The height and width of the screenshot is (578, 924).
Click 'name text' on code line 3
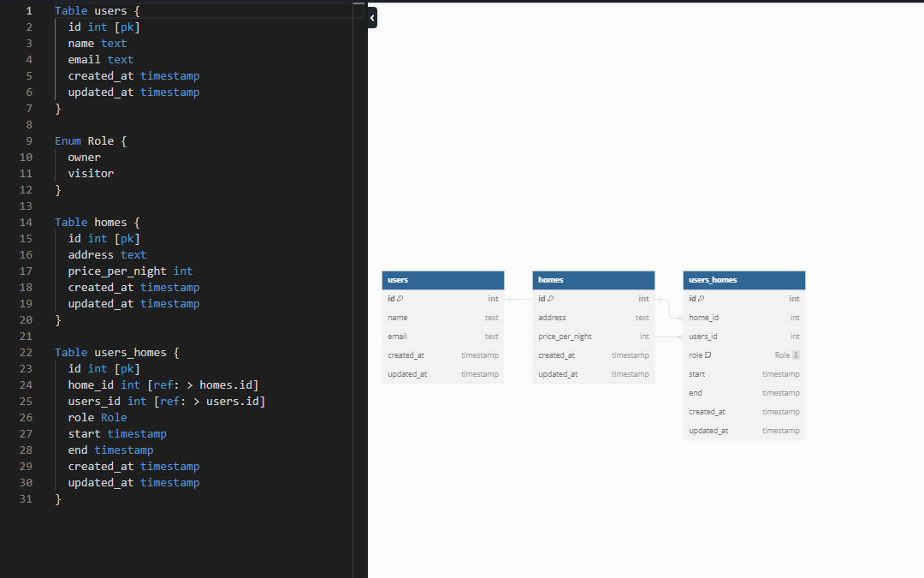click(x=98, y=44)
